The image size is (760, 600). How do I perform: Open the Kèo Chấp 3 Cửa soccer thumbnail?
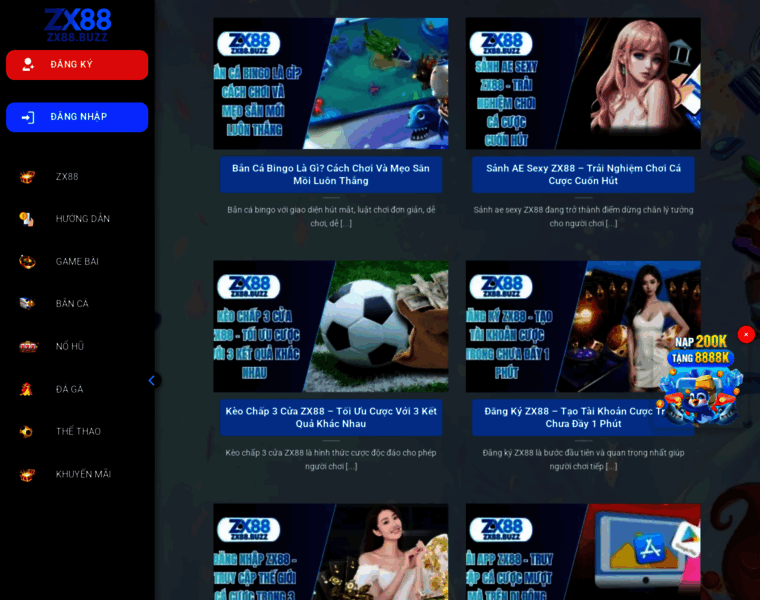[331, 327]
